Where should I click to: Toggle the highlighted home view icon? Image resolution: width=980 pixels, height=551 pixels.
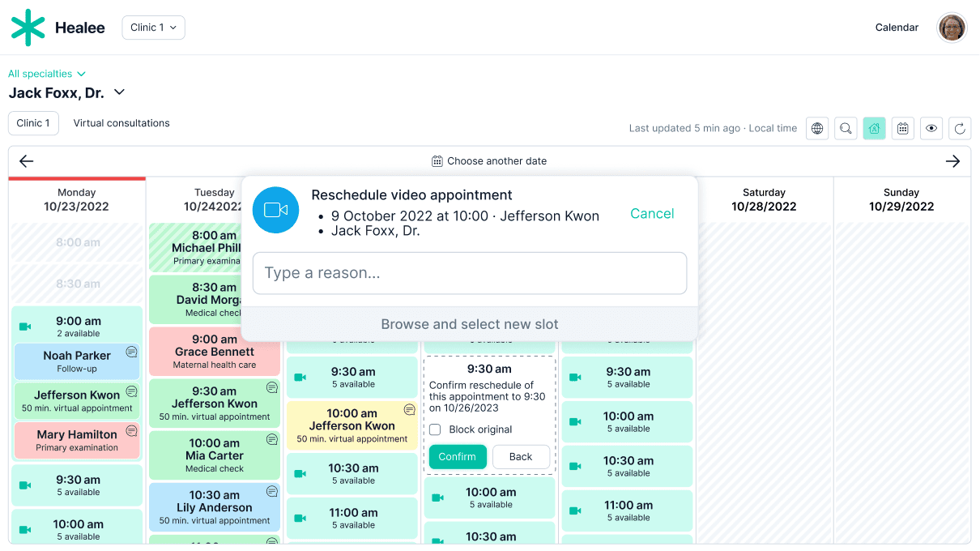(874, 128)
